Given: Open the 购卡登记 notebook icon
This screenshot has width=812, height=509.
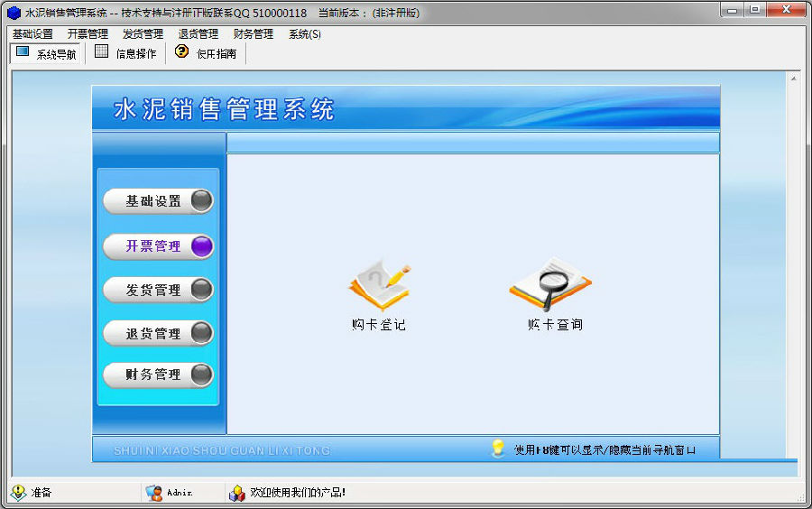Looking at the screenshot, I should pyautogui.click(x=379, y=286).
